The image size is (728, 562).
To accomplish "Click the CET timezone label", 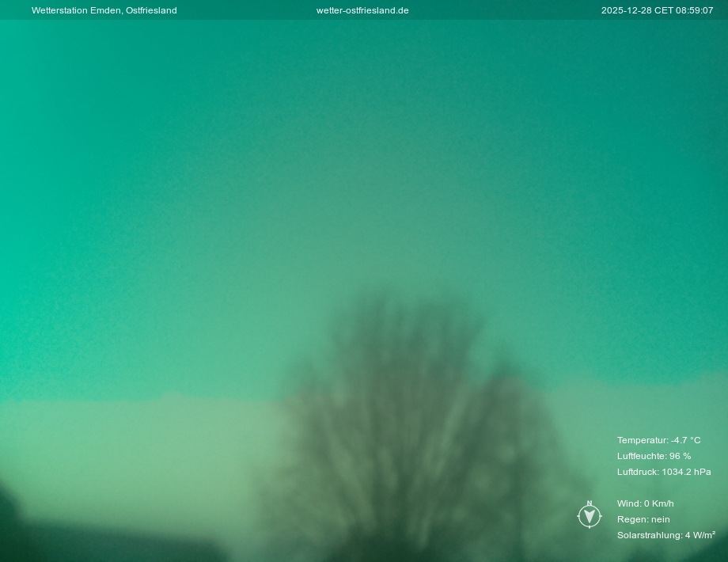I will click(x=662, y=10).
